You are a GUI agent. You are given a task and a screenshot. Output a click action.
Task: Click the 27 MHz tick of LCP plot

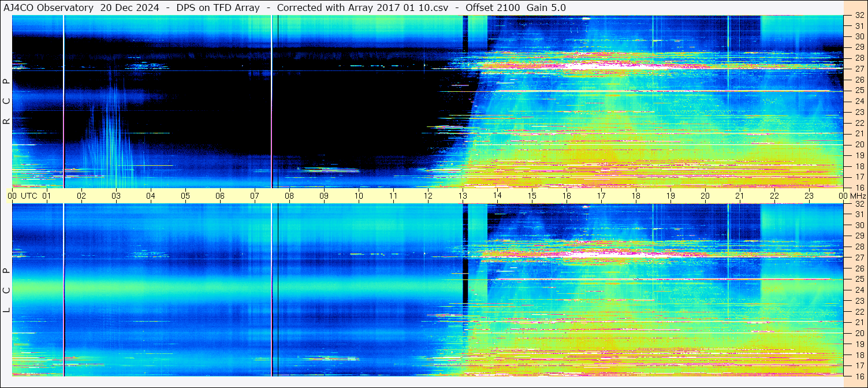(x=859, y=258)
